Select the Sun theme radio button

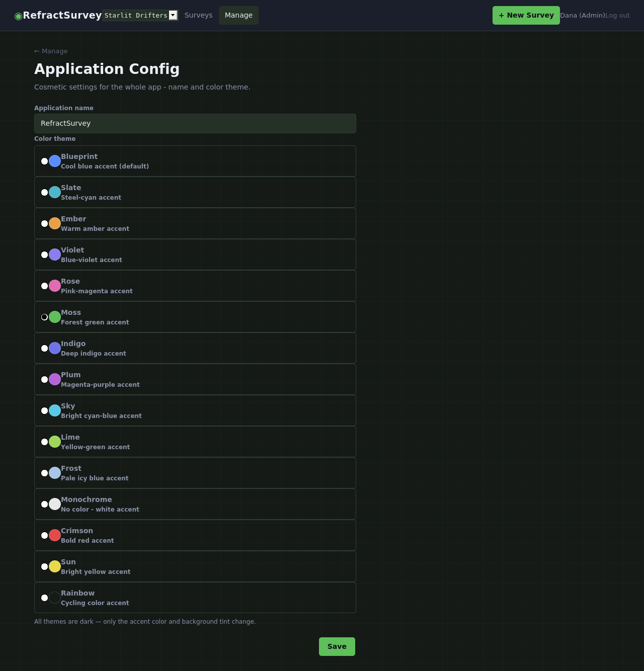click(x=44, y=566)
